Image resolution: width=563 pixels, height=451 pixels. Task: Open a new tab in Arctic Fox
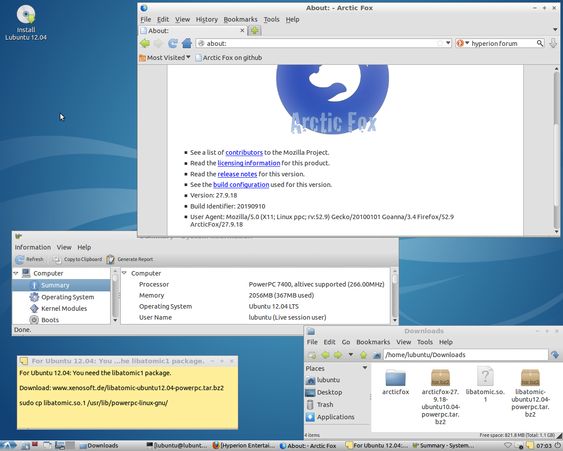coord(254,31)
